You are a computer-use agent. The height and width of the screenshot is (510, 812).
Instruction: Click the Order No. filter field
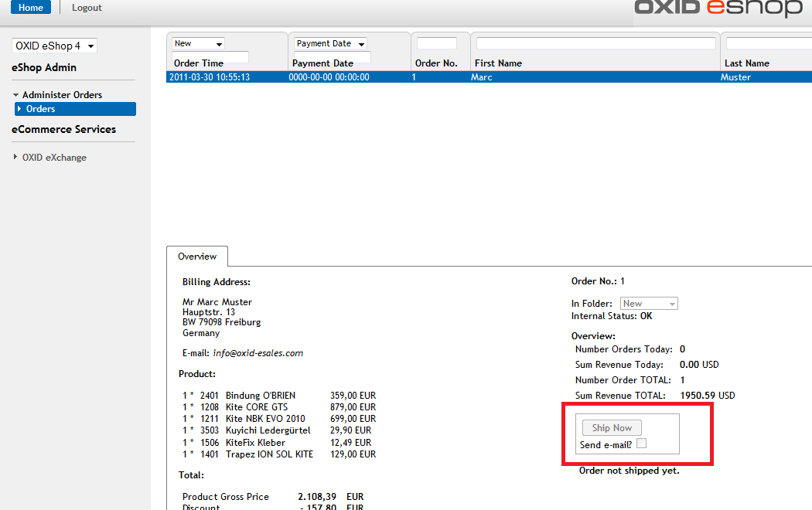click(x=437, y=44)
